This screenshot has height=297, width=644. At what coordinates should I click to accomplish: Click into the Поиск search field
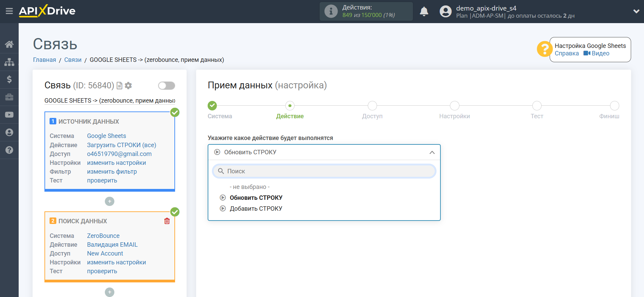point(324,171)
